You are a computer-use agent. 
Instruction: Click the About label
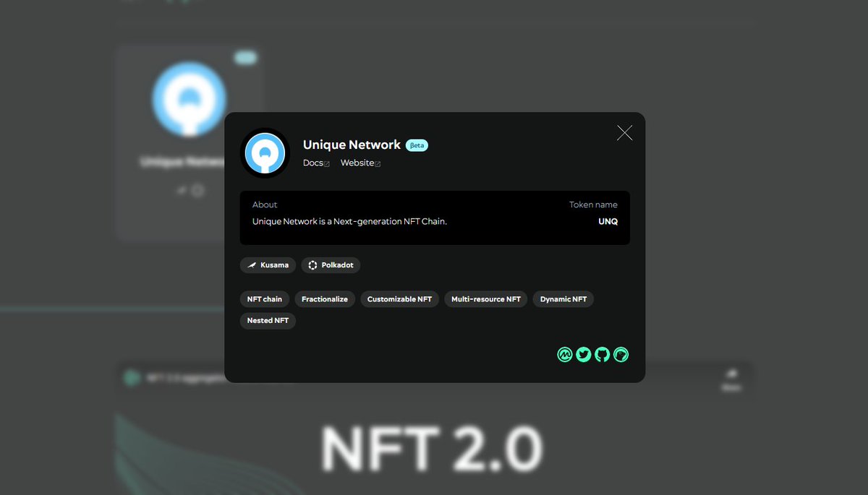(x=265, y=205)
